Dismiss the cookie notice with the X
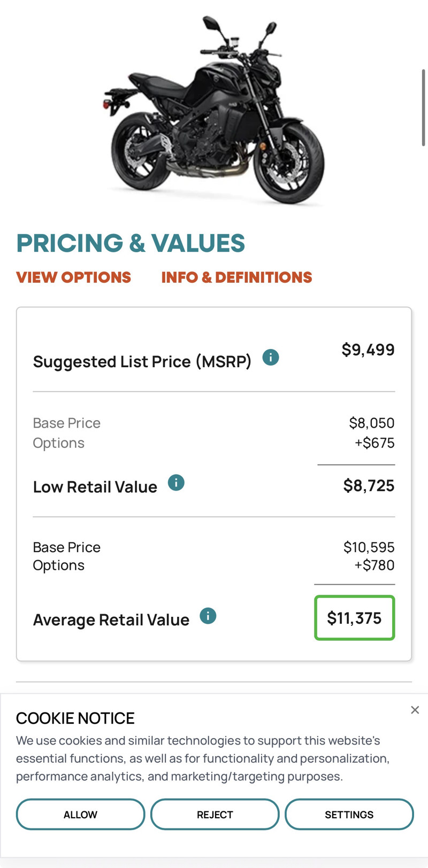Image resolution: width=428 pixels, height=868 pixels. [415, 710]
